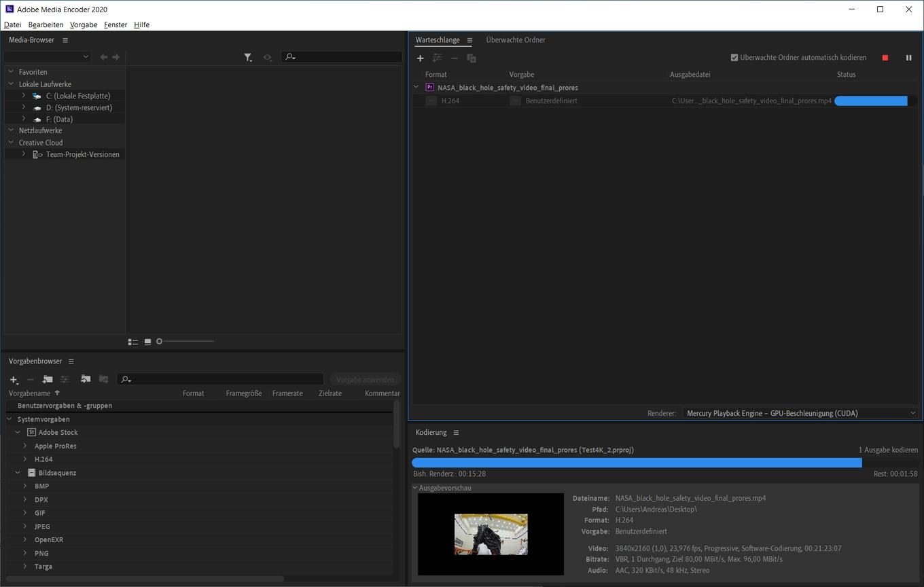The width and height of the screenshot is (924, 587).
Task: Click the Team-Projekt-Versionen icon
Action: pos(37,155)
